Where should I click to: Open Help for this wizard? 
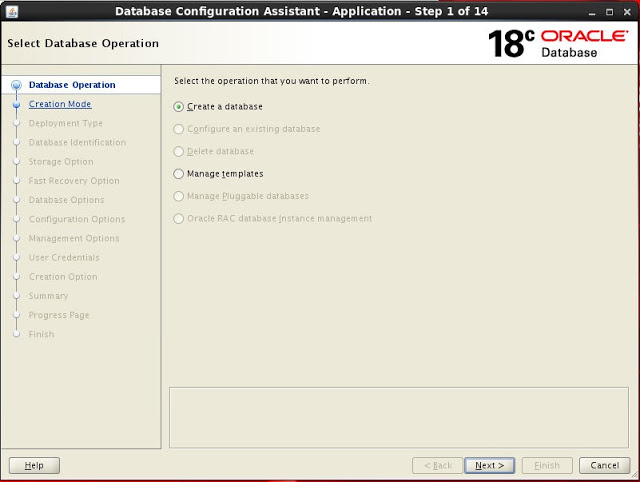point(34,465)
